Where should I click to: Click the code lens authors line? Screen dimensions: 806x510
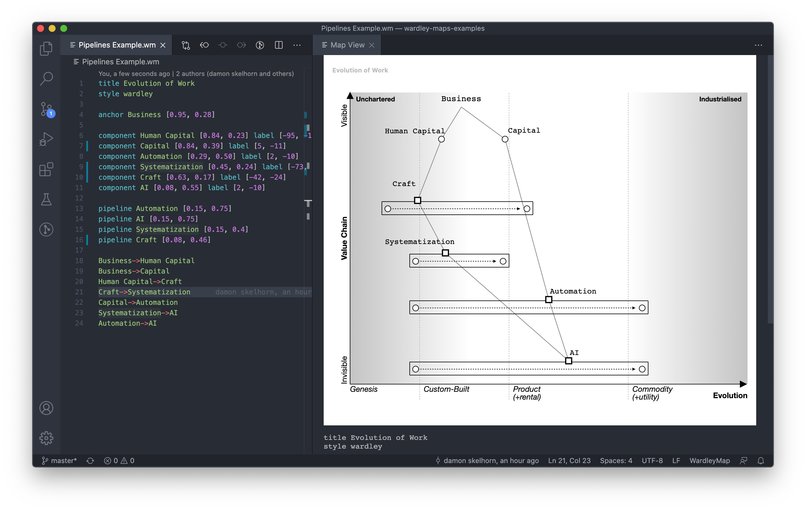196,74
